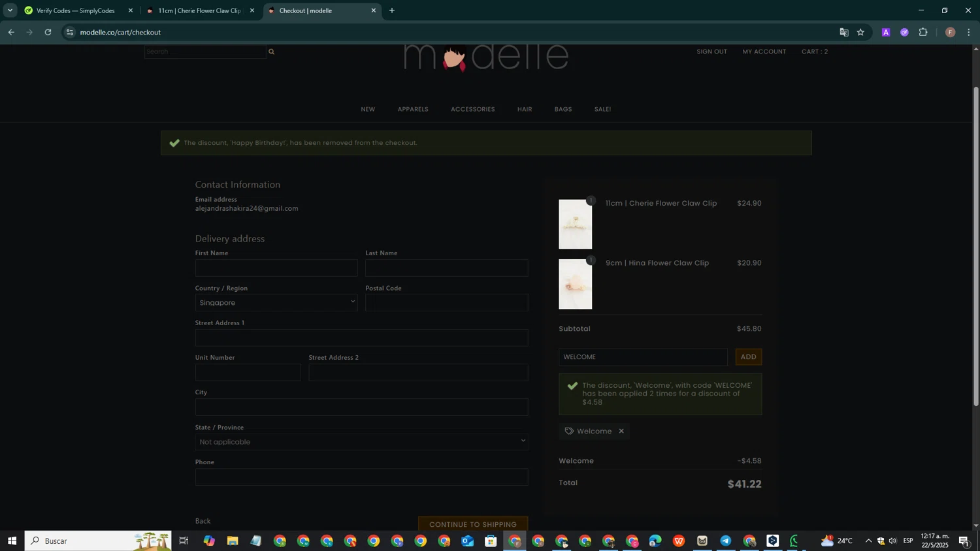The width and height of the screenshot is (980, 551).
Task: Open the APPARELS menu
Action: [x=413, y=109]
